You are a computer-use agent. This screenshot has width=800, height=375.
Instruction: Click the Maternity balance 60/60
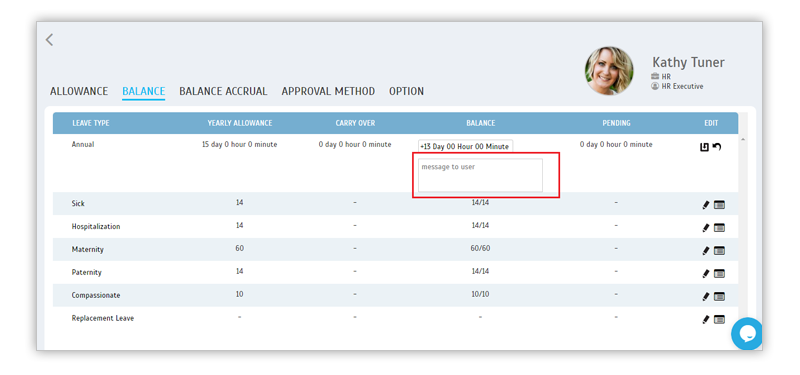click(481, 248)
